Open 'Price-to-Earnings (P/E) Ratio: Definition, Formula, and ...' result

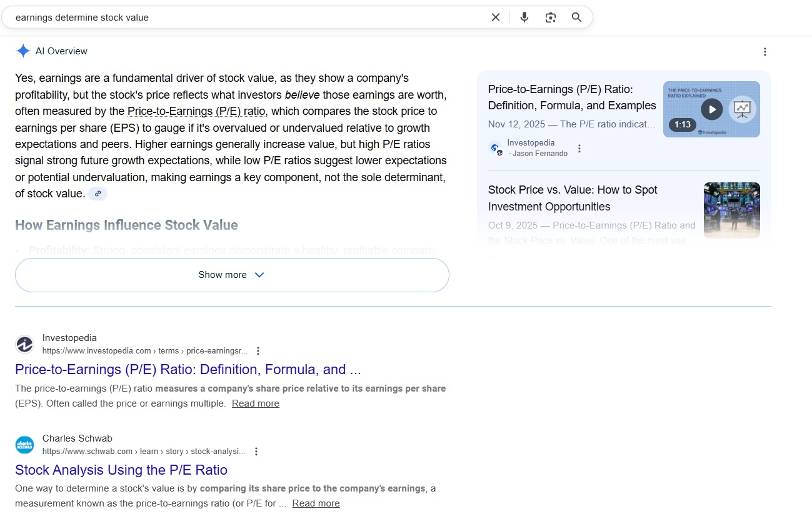[x=188, y=369]
